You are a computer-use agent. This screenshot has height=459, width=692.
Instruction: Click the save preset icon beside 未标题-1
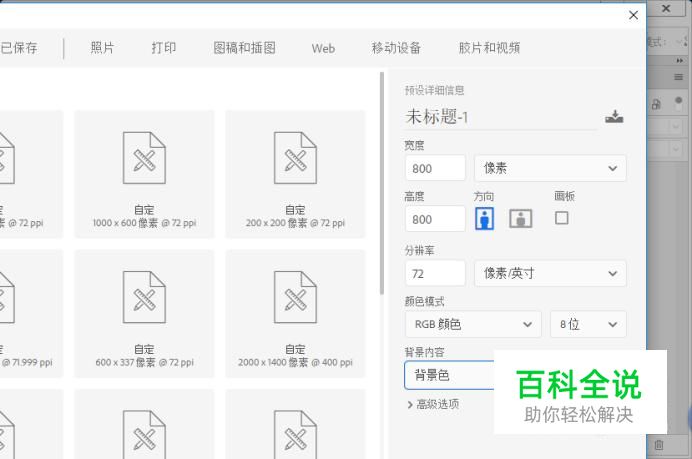tap(614, 117)
